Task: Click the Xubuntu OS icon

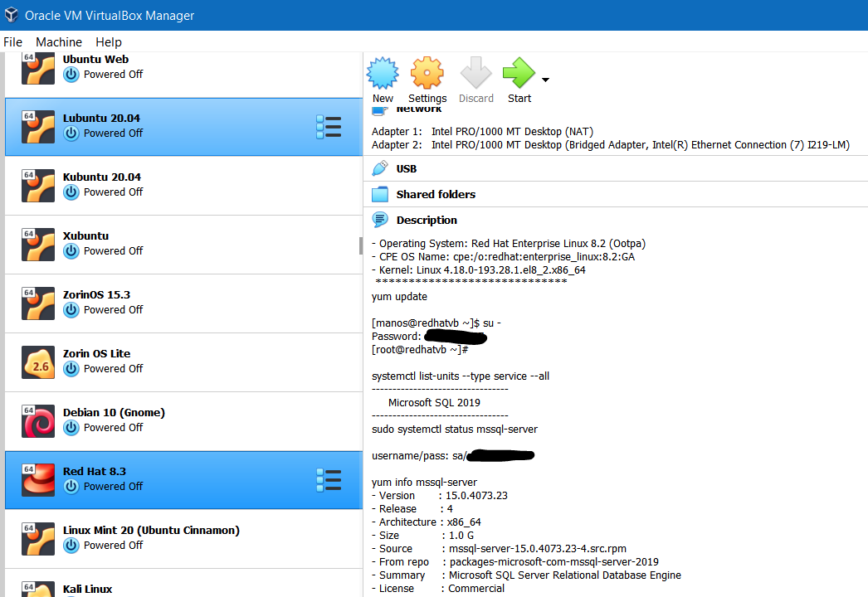Action: pyautogui.click(x=38, y=245)
